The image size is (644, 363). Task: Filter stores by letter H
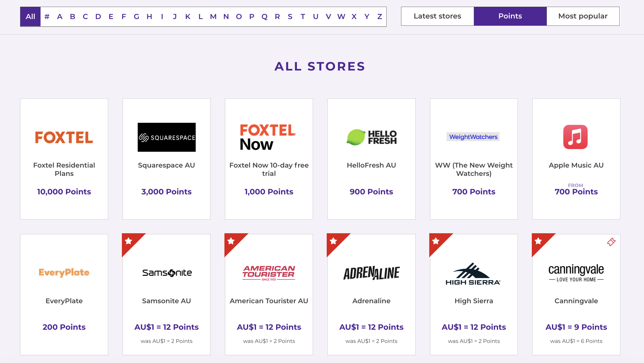(149, 17)
